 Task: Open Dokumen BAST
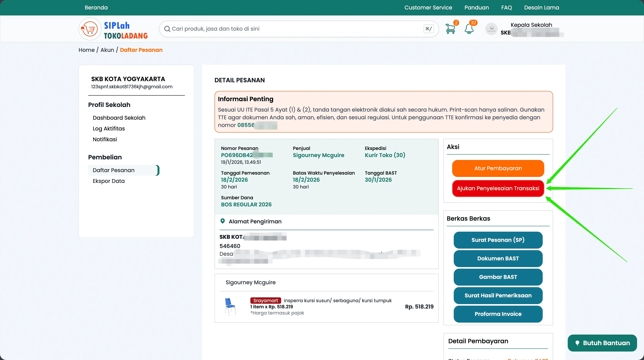tap(498, 258)
